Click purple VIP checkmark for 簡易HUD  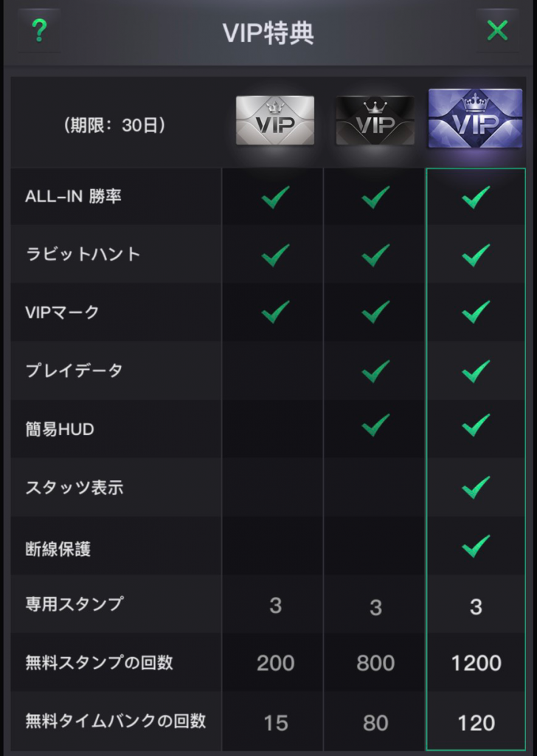(477, 425)
